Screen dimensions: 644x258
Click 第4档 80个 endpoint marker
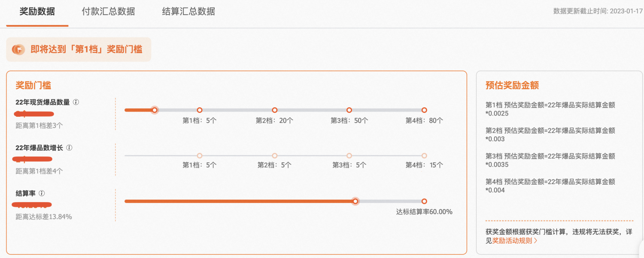coord(424,110)
